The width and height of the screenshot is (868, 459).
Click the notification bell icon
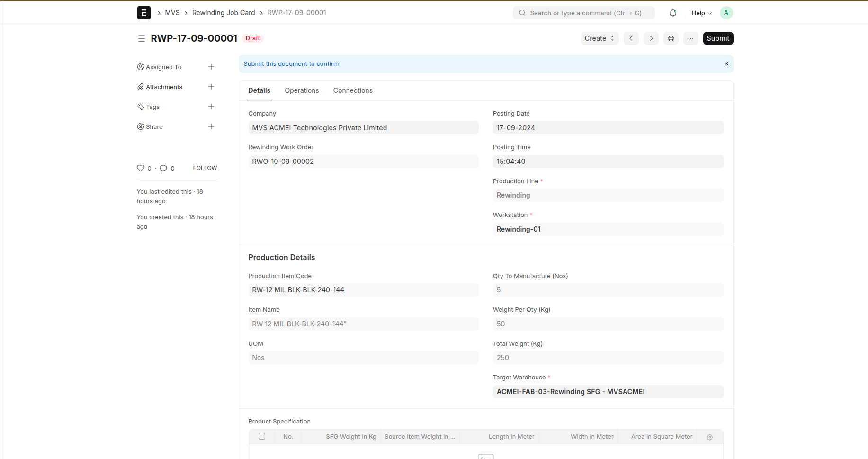[x=672, y=13]
